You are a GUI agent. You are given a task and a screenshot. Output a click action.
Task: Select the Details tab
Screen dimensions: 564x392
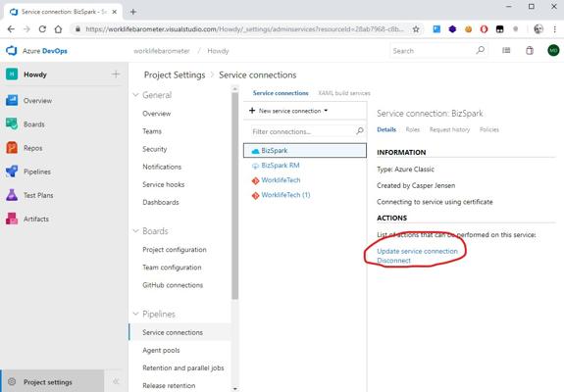[386, 129]
